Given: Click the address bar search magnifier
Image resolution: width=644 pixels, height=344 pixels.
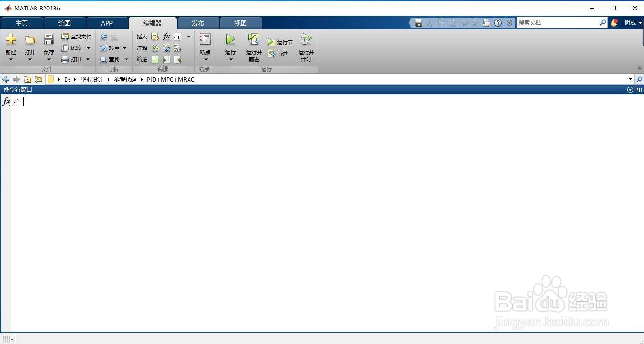Looking at the screenshot, I should 639,79.
